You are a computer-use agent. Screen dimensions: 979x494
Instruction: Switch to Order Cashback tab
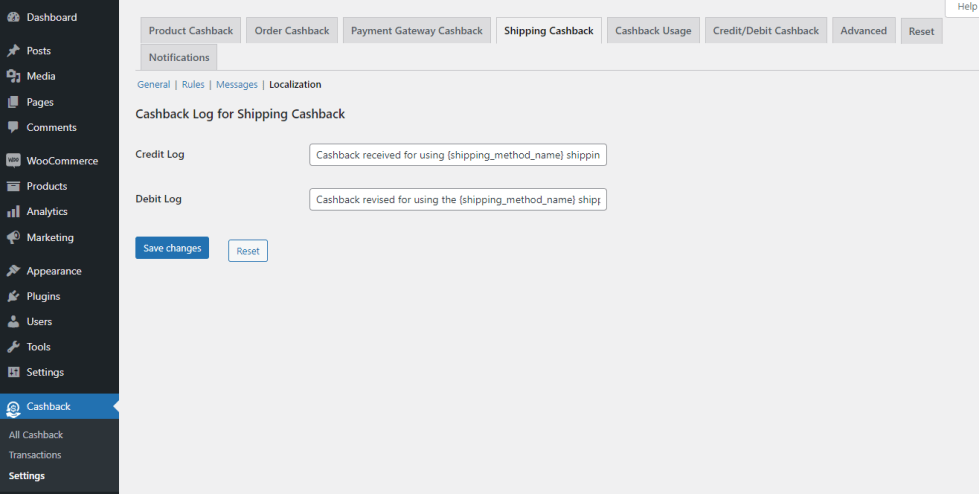tap(292, 31)
